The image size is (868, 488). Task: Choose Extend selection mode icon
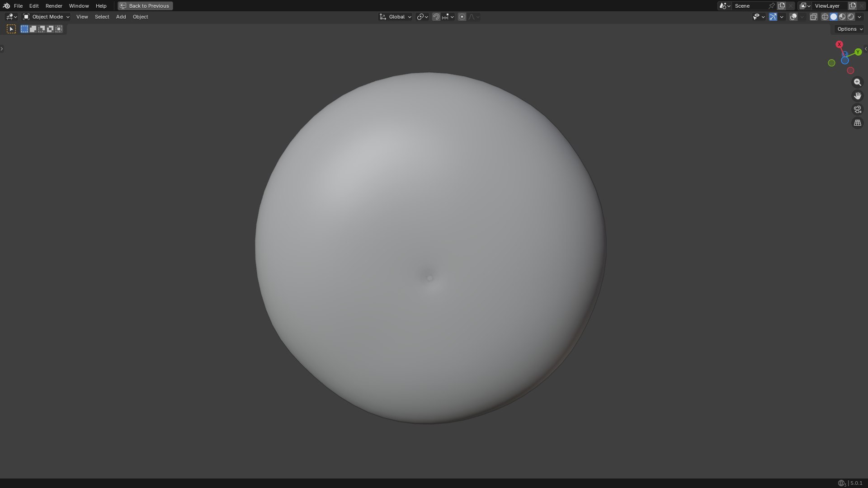click(33, 29)
